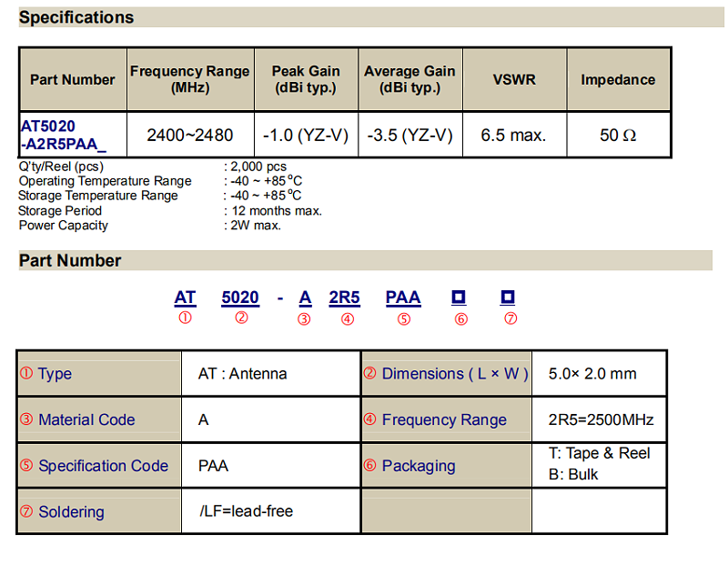Click the '2,000 pcs' value
This screenshot has height=565, width=728.
click(258, 166)
